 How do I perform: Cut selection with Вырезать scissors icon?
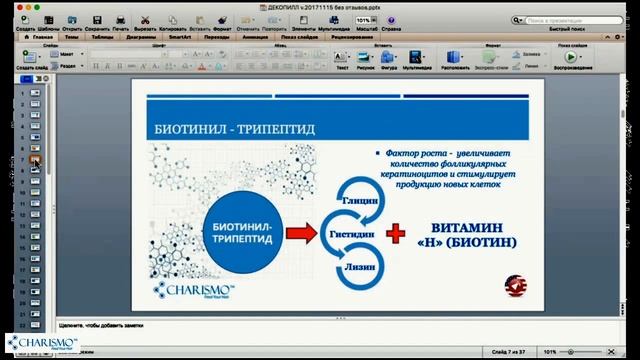145,20
